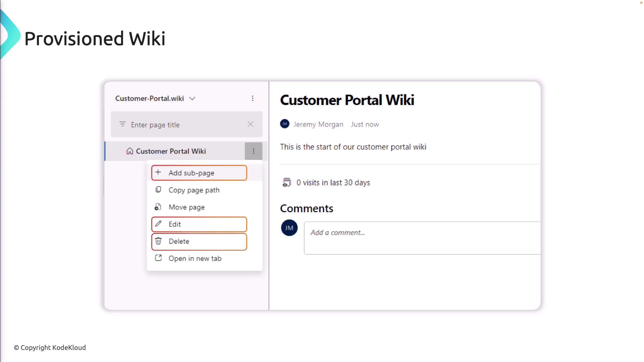The height and width of the screenshot is (362, 644).
Task: Click the trash can Delete icon
Action: (x=158, y=241)
